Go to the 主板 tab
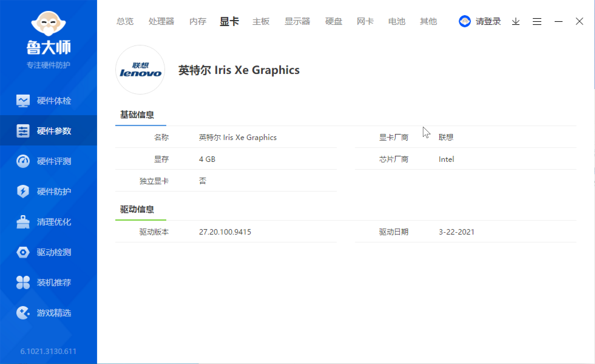595x364 pixels. point(261,21)
